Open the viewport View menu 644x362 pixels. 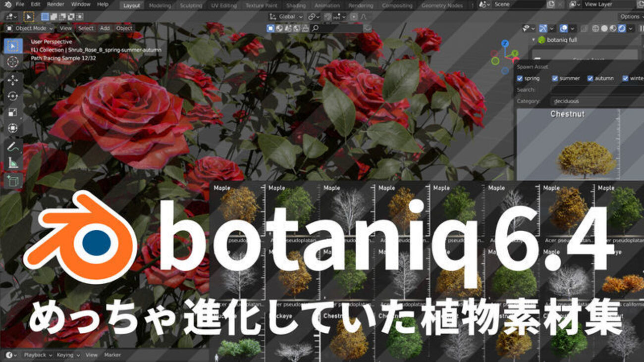66,28
